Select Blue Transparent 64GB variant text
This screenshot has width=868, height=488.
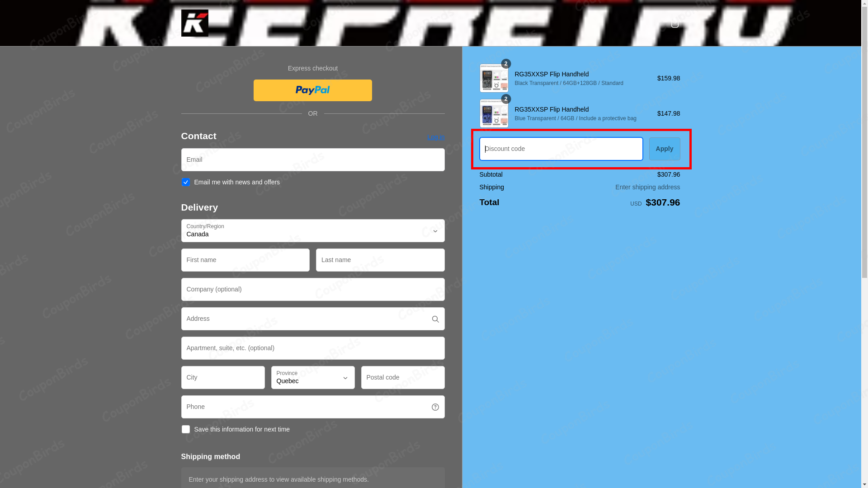576,118
